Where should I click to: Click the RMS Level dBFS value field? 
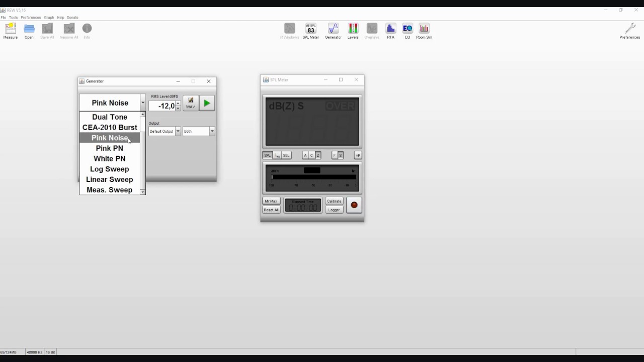point(162,106)
